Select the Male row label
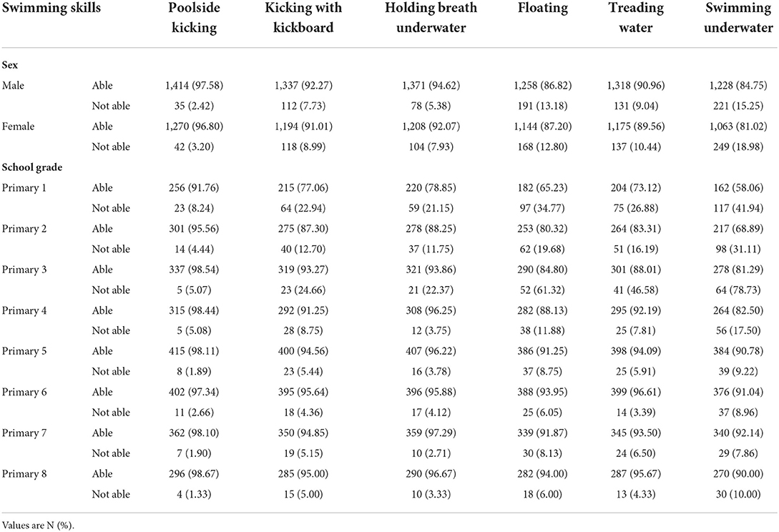Image resolution: width=779 pixels, height=532 pixels. 13,85
